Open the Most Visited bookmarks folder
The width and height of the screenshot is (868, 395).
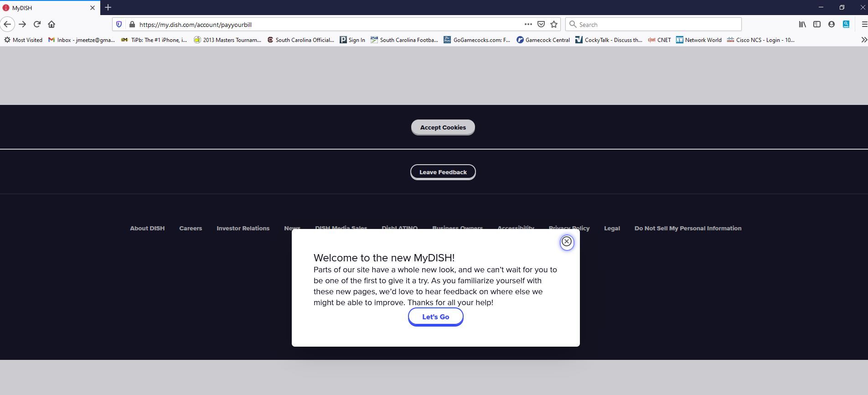pos(23,40)
